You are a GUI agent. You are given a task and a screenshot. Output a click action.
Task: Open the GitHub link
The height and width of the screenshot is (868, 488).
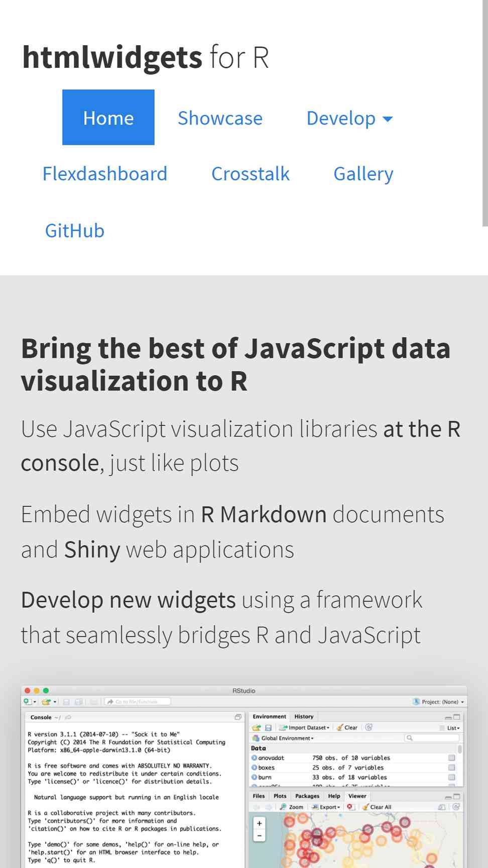(x=75, y=231)
